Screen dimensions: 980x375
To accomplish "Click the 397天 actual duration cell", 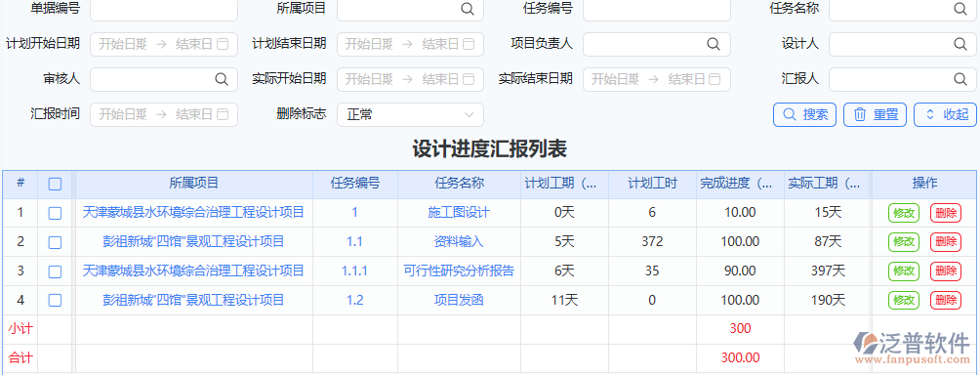I will coord(828,271).
